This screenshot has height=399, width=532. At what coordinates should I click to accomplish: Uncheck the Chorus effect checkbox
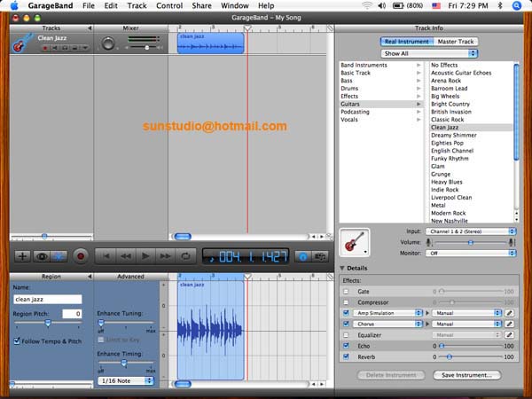346,324
